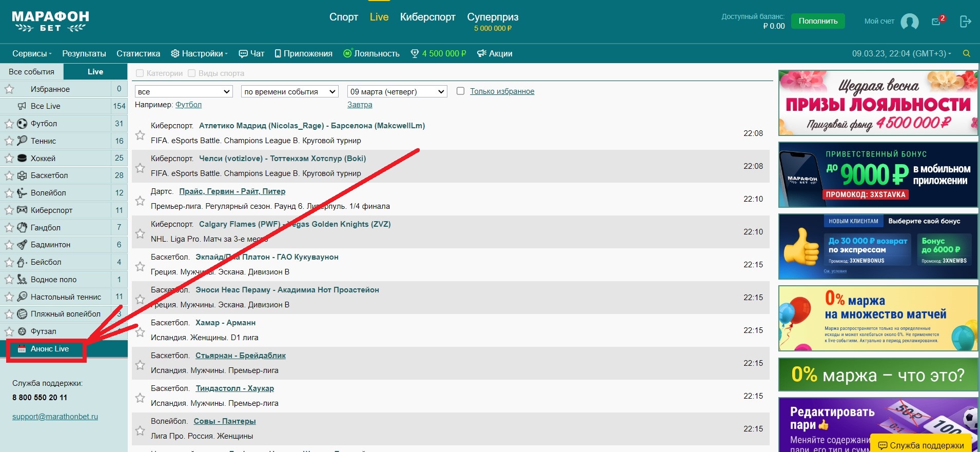Image resolution: width=980 pixels, height=452 pixels.
Task: Click the water polo icon
Action: point(22,280)
